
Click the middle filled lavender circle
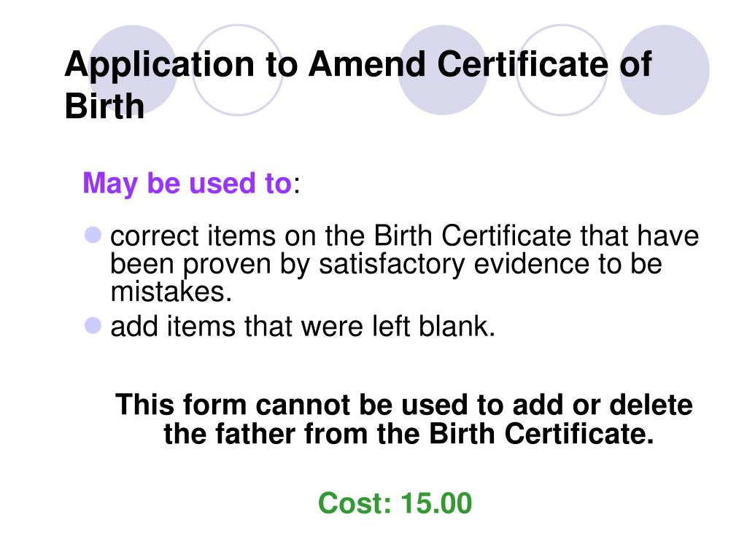click(443, 70)
